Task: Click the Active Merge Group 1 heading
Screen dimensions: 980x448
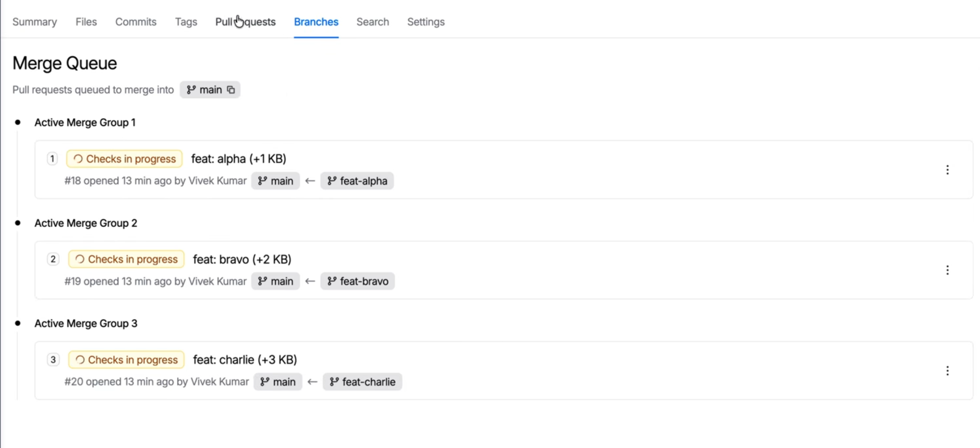Action: click(85, 122)
